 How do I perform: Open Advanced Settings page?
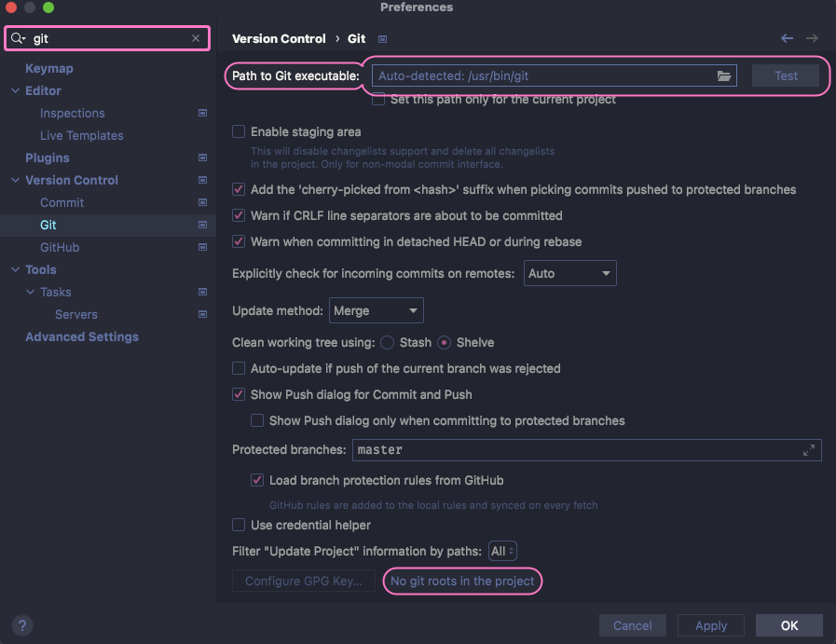(82, 337)
